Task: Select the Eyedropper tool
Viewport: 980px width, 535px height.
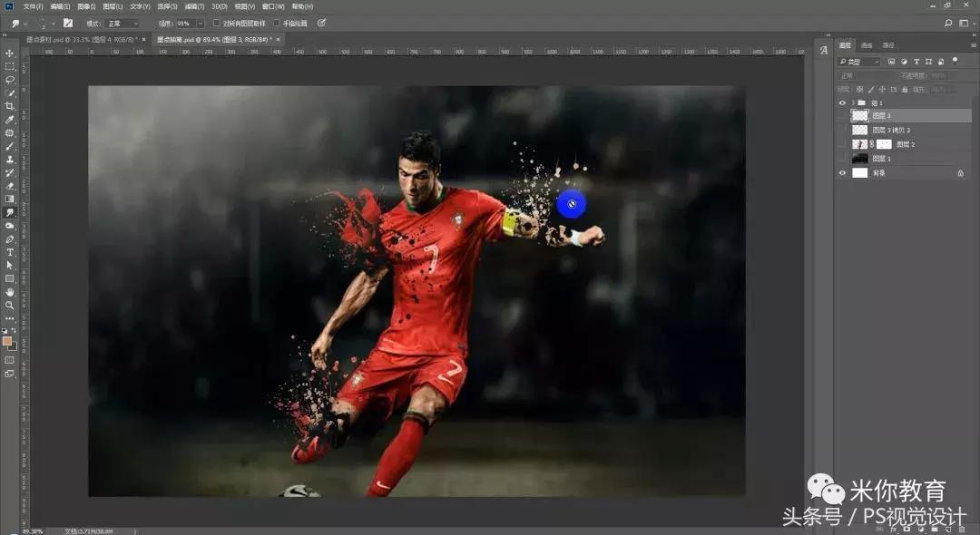Action: click(9, 120)
